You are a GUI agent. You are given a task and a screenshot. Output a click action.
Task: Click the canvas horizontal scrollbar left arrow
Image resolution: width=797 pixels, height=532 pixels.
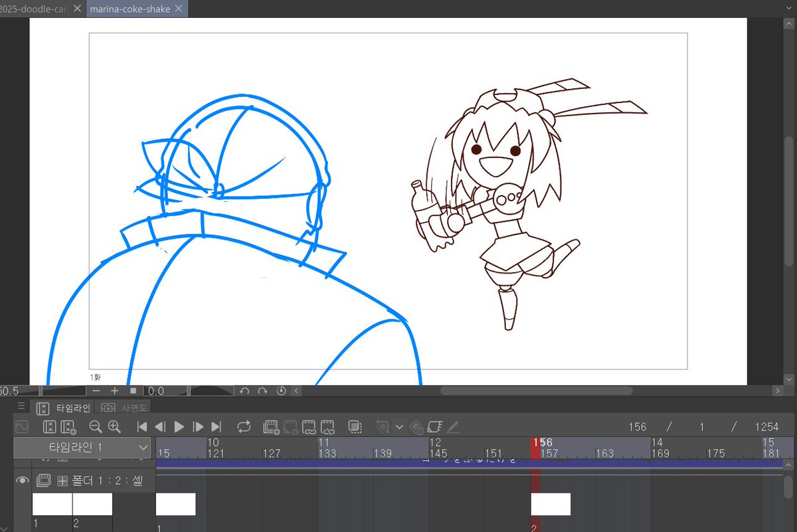pos(296,391)
